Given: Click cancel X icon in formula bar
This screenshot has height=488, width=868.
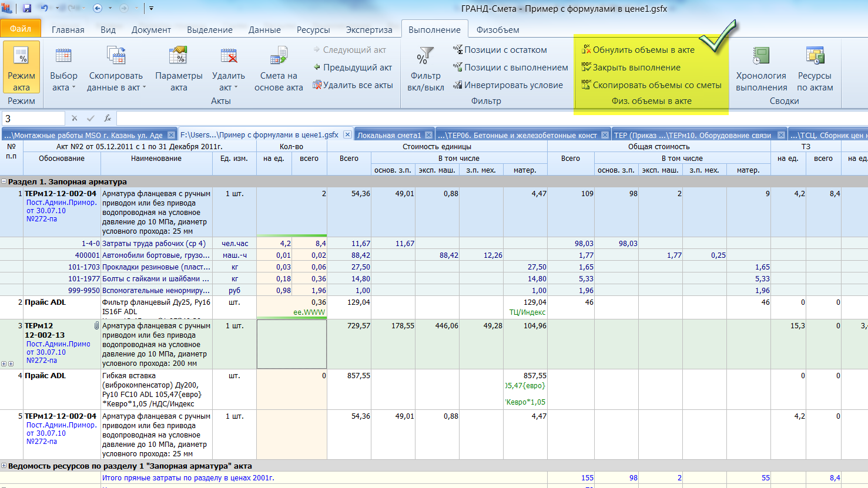Looking at the screenshot, I should pos(75,118).
